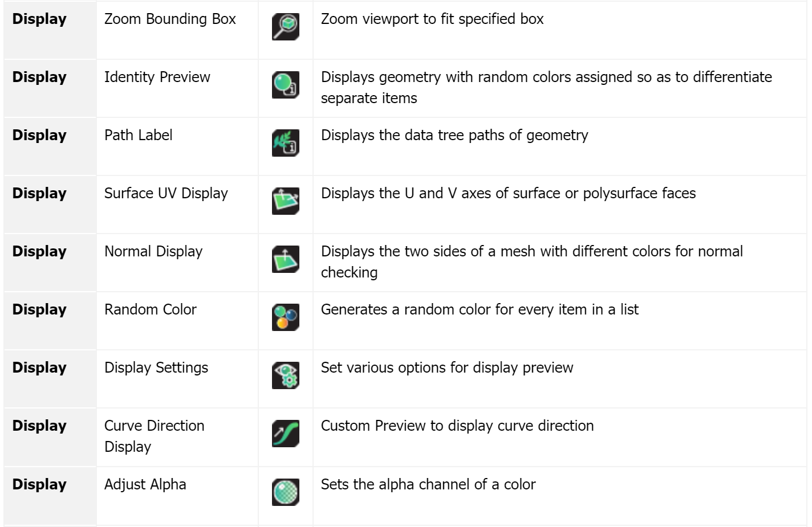Click the Adjust Alpha checkered sphere icon

[286, 492]
